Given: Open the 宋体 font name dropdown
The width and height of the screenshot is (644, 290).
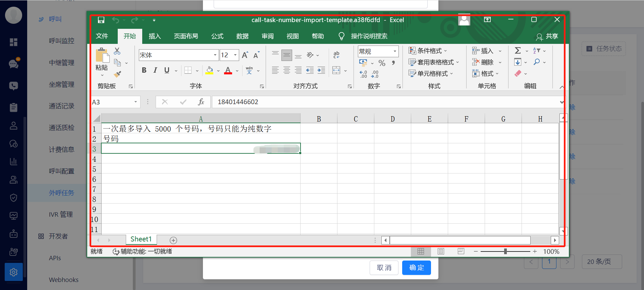Looking at the screenshot, I should click(215, 55).
